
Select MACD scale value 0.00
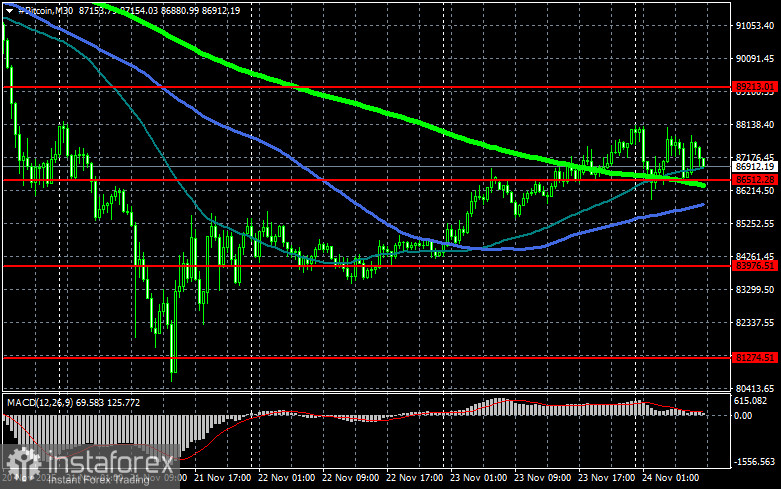(x=743, y=416)
